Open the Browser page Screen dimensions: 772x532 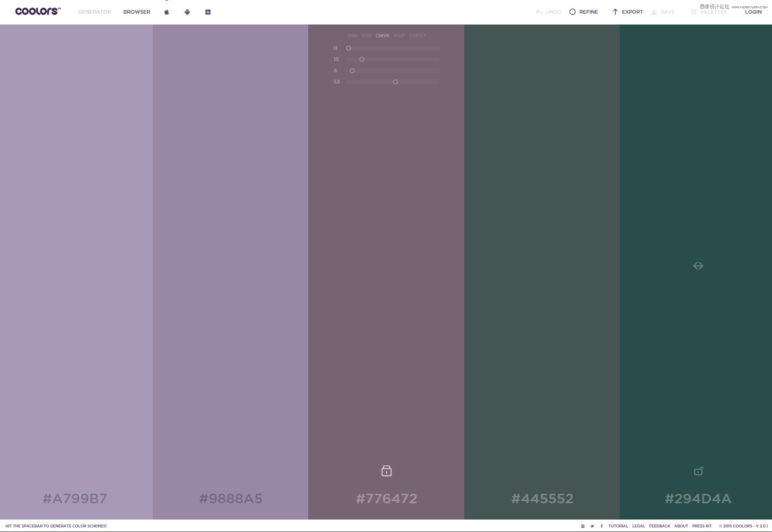click(137, 12)
